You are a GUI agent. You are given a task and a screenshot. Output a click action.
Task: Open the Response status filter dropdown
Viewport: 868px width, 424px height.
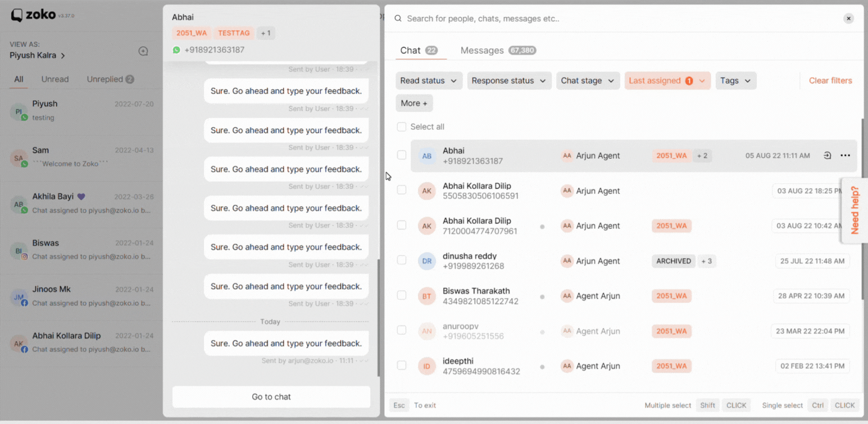coord(510,81)
